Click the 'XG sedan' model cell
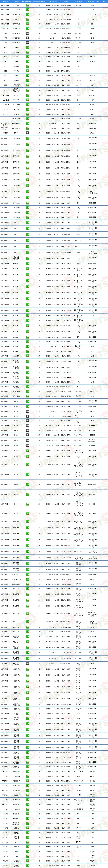 coord(16,105)
